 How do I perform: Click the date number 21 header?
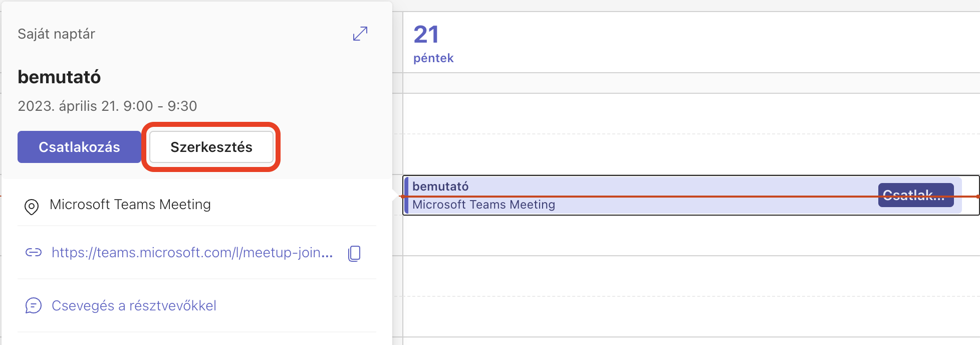click(x=426, y=35)
